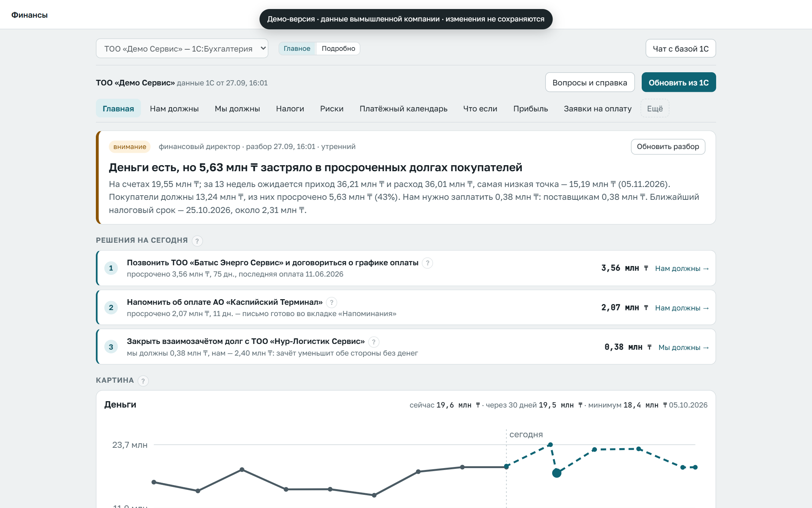The image size is (812, 508).
Task: Open help icon next to Решения на сегодня
Action: [197, 241]
